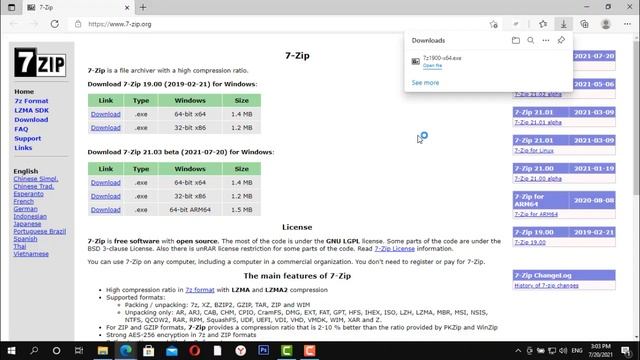The width and height of the screenshot is (640, 360).
Task: Open the 7-Zip License link
Action: tap(394, 249)
